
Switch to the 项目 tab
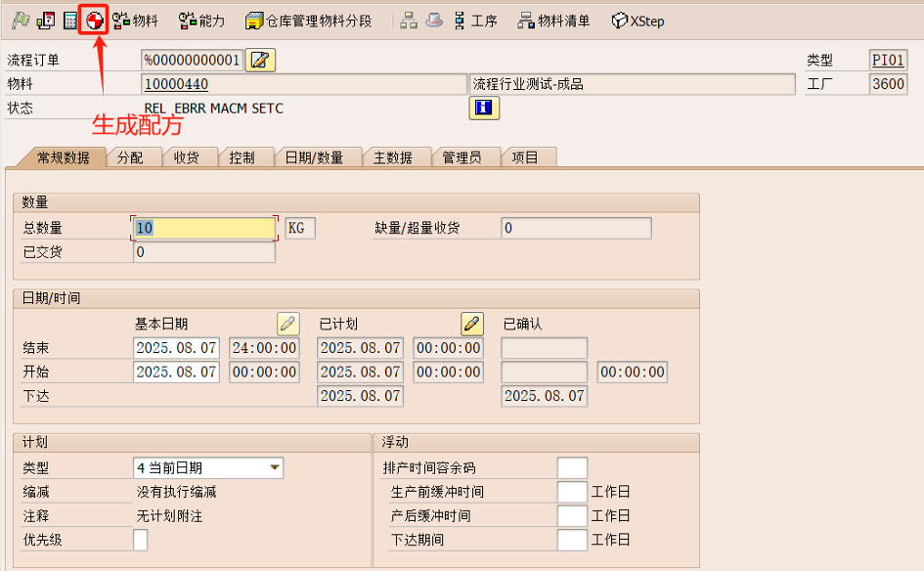(x=524, y=157)
